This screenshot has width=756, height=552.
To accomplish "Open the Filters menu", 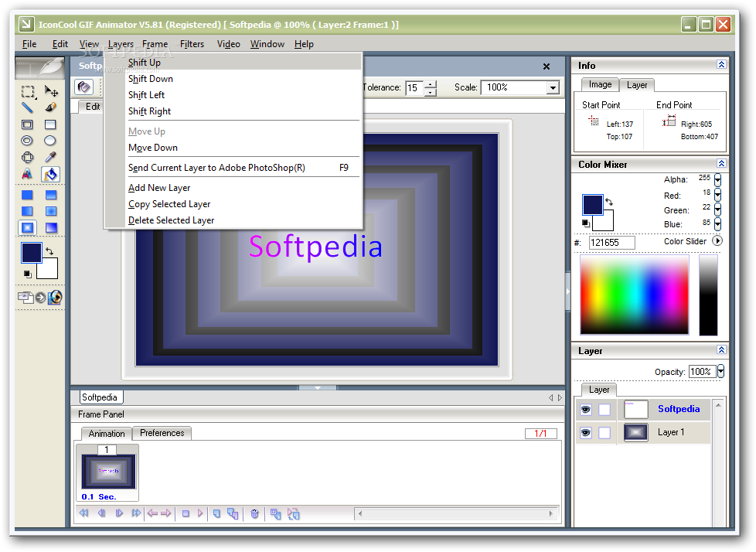I will (192, 44).
